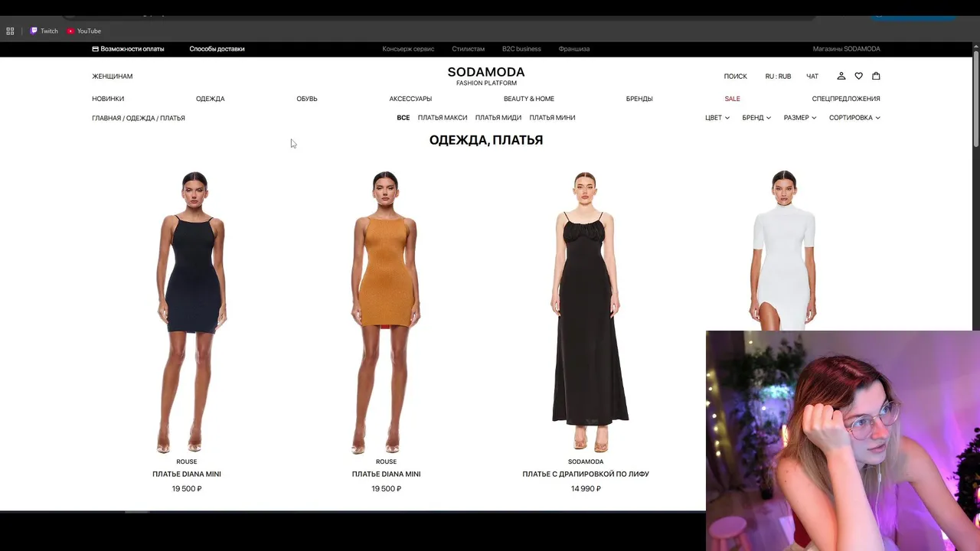The width and height of the screenshot is (980, 551).
Task: Click the SODAMODA logo
Action: pos(486,76)
